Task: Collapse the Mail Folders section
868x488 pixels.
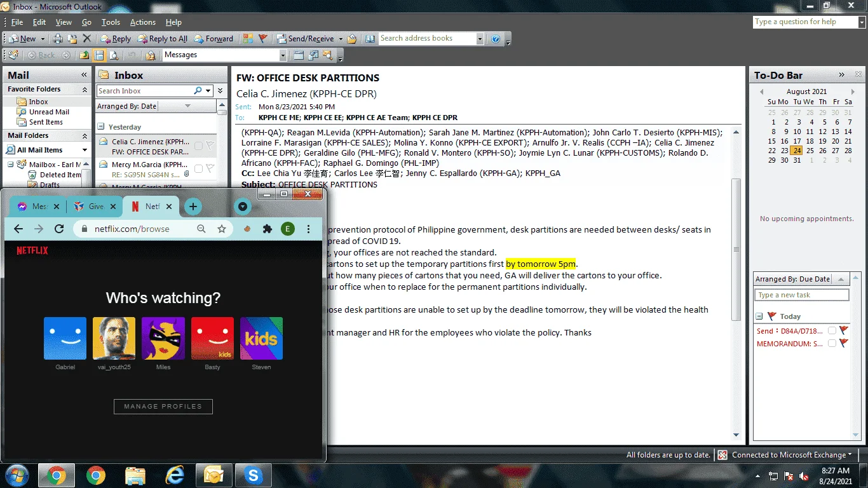Action: point(85,136)
